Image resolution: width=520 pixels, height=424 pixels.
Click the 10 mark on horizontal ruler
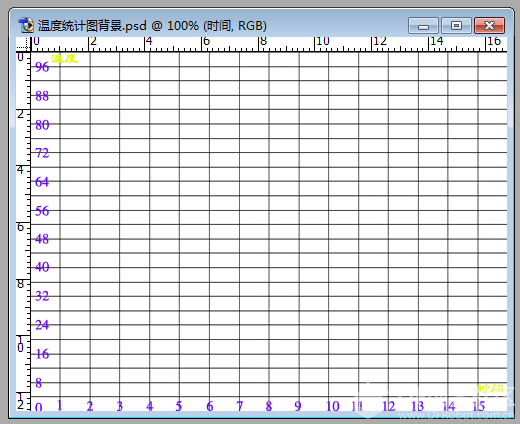(322, 41)
